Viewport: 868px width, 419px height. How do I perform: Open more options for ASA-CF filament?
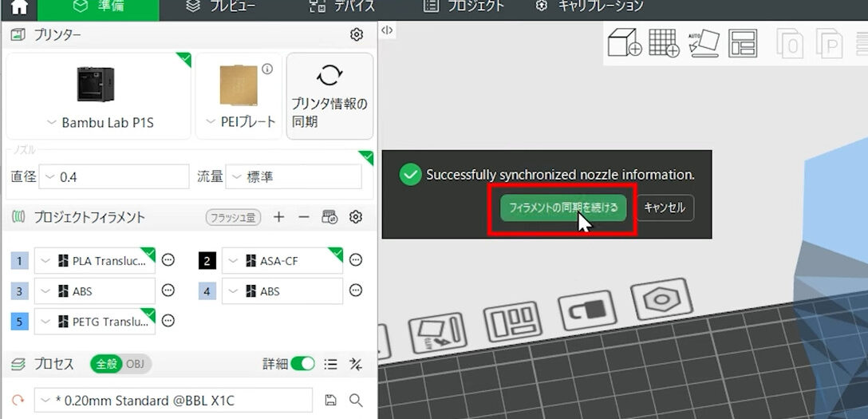pyautogui.click(x=355, y=259)
